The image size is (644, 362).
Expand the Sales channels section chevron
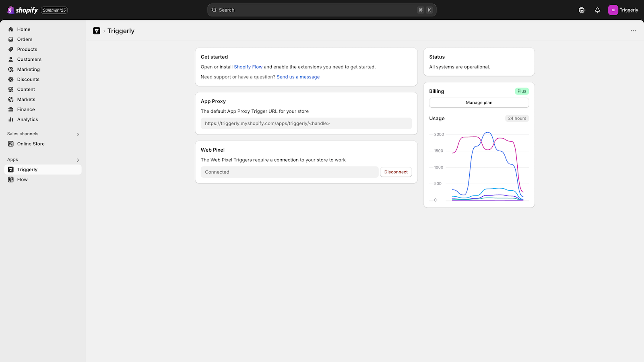[x=78, y=134]
